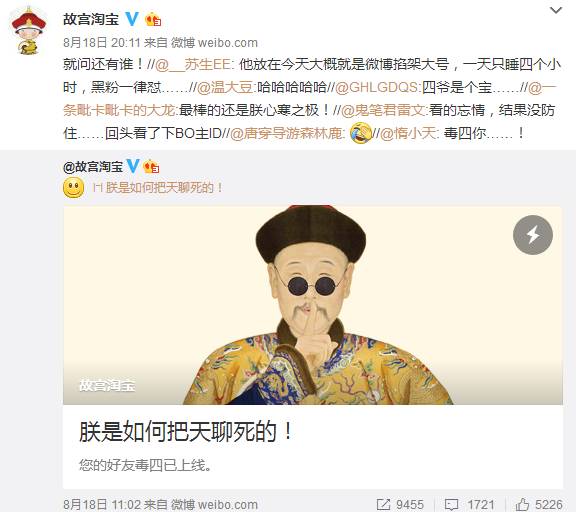Click the blue verified V badge beside top username

coord(132,19)
